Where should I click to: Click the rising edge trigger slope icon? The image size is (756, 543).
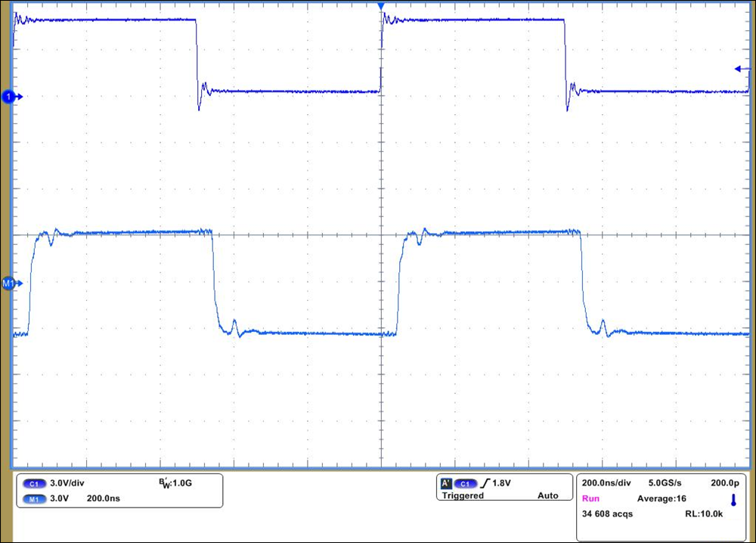[485, 482]
